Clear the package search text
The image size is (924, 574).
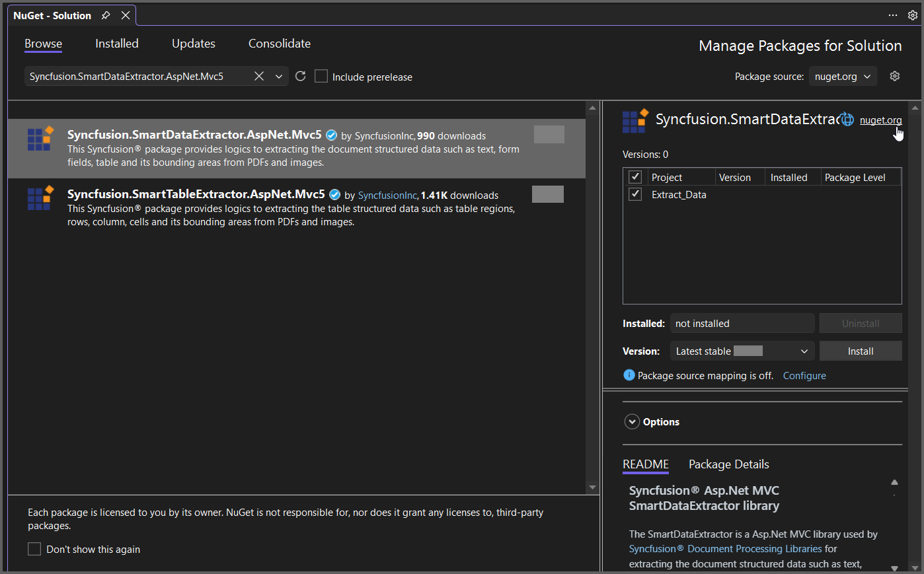coord(259,76)
